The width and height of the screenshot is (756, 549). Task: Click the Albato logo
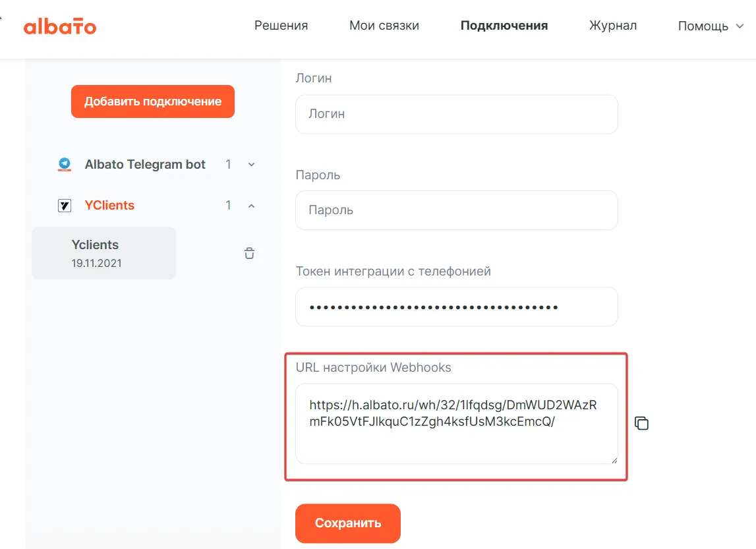(x=60, y=26)
